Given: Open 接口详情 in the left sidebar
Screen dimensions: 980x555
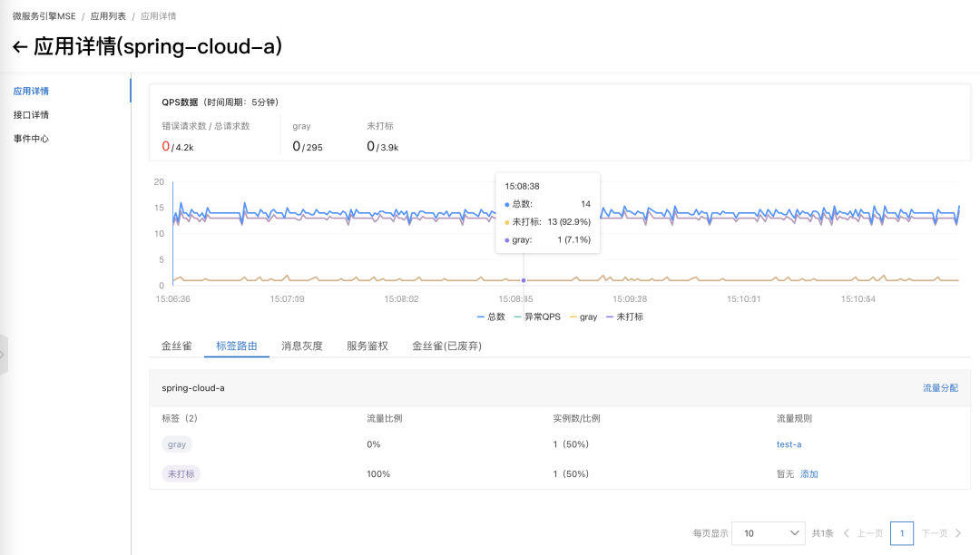Looking at the screenshot, I should click(31, 115).
